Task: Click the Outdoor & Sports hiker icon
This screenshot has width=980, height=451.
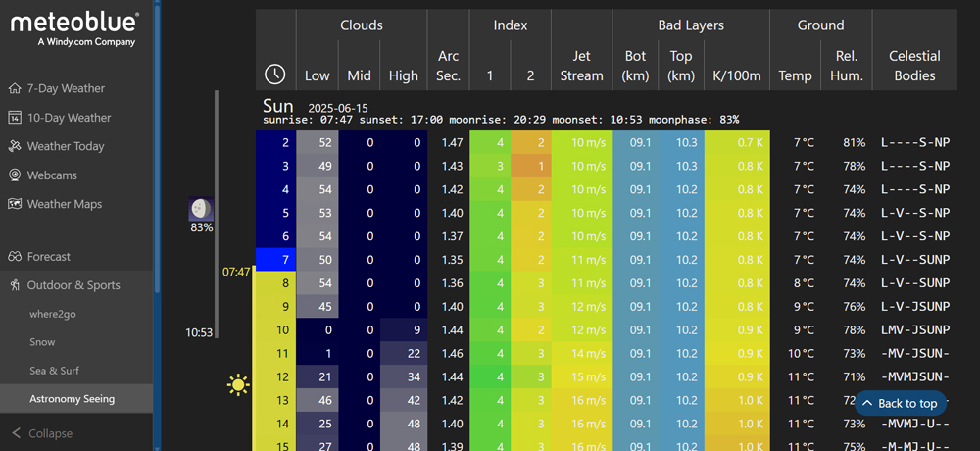Action: [15, 284]
